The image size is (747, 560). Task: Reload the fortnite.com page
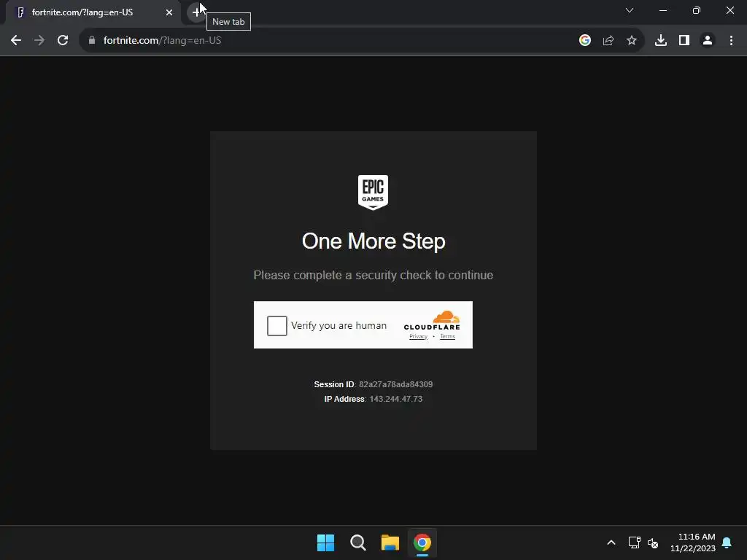[x=63, y=41]
